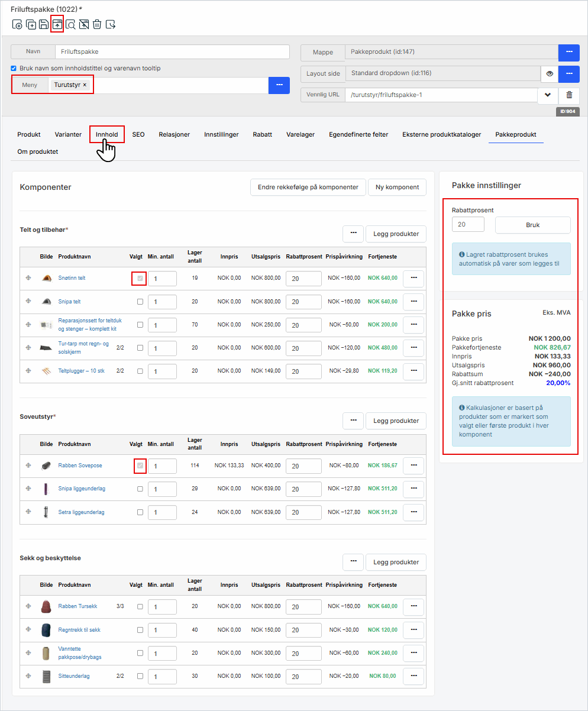Toggle 'Bruk navn som innholdstittel' checkbox
Viewport: 588px width, 711px height.
pos(14,68)
